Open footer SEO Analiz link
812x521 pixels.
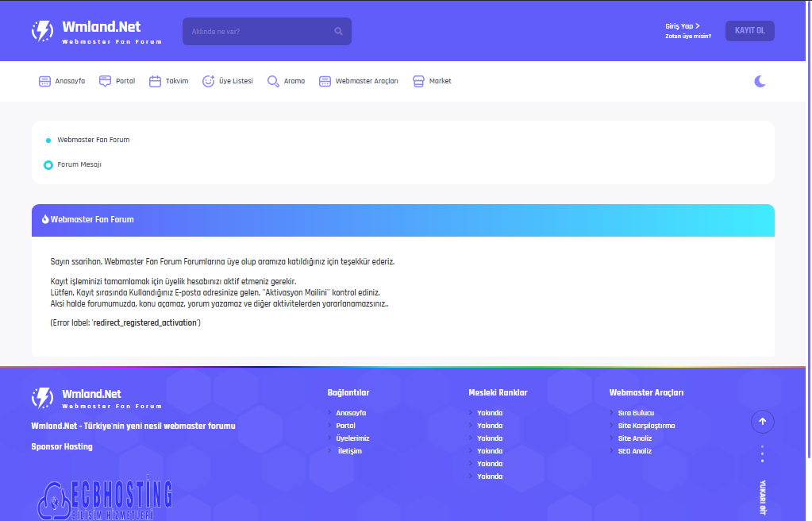click(634, 451)
